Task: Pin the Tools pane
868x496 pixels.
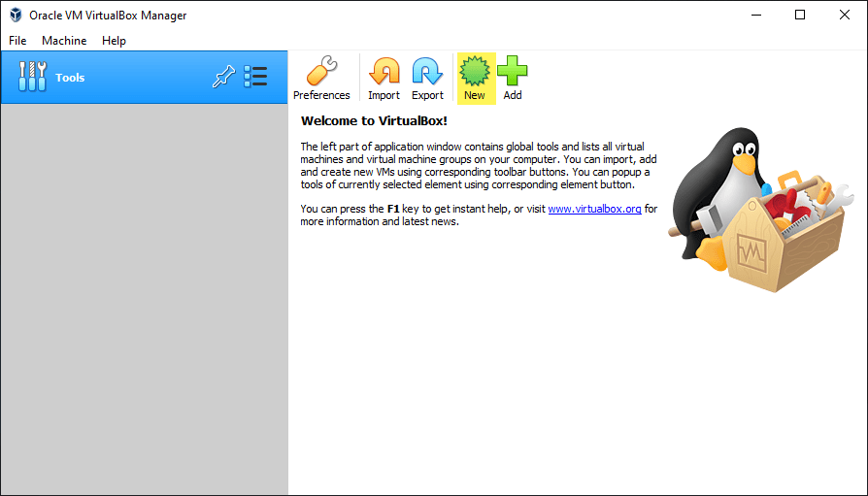Action: click(x=223, y=77)
